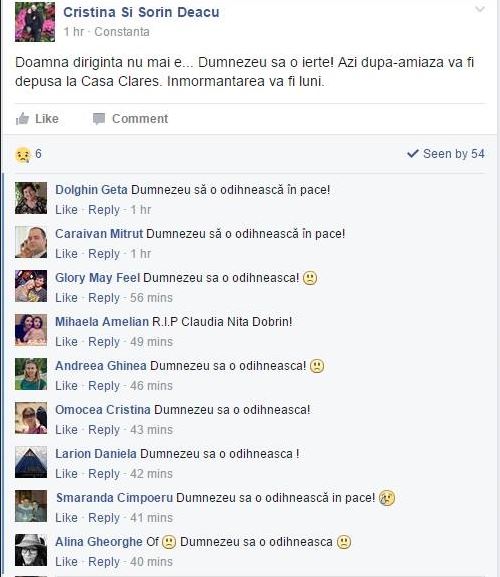
Task: Click the 40 mins timestamp on Alina's comment
Action: [151, 562]
